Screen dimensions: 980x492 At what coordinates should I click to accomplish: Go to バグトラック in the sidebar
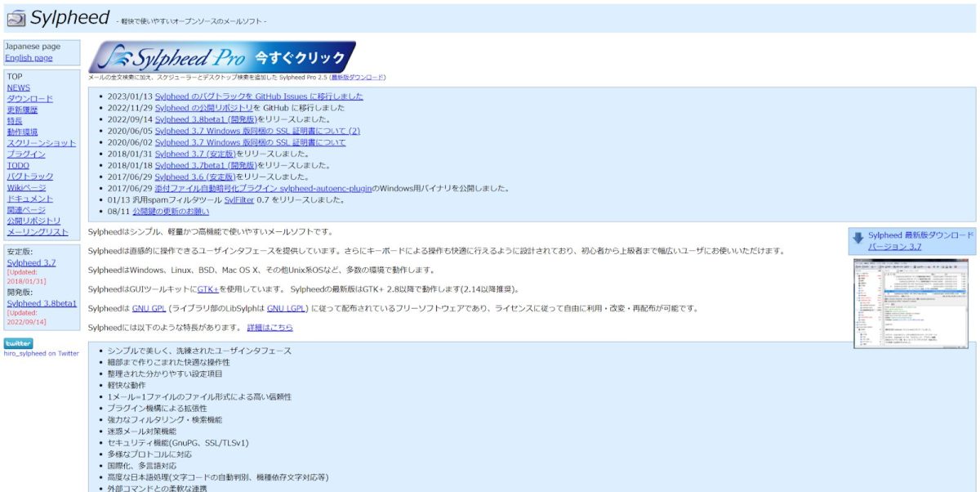tap(30, 177)
